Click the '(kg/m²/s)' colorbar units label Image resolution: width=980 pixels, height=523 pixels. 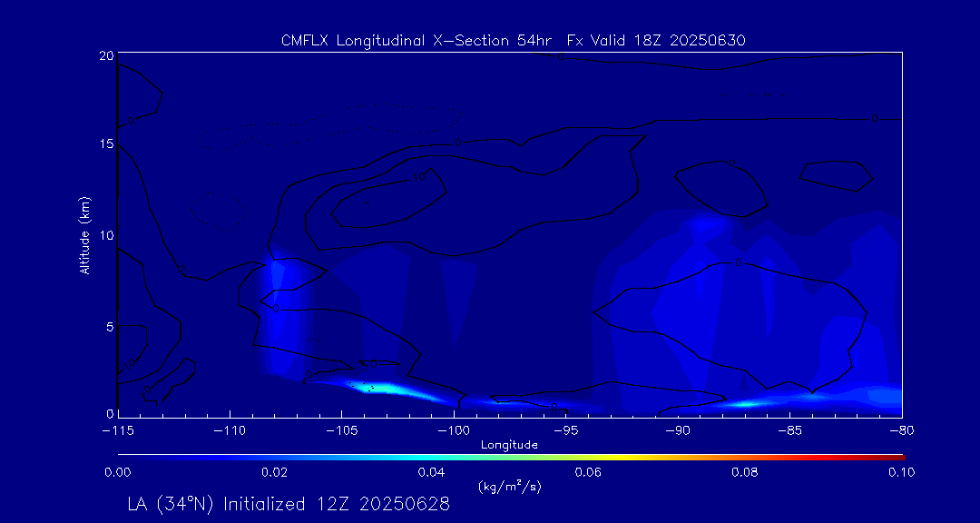click(x=510, y=487)
